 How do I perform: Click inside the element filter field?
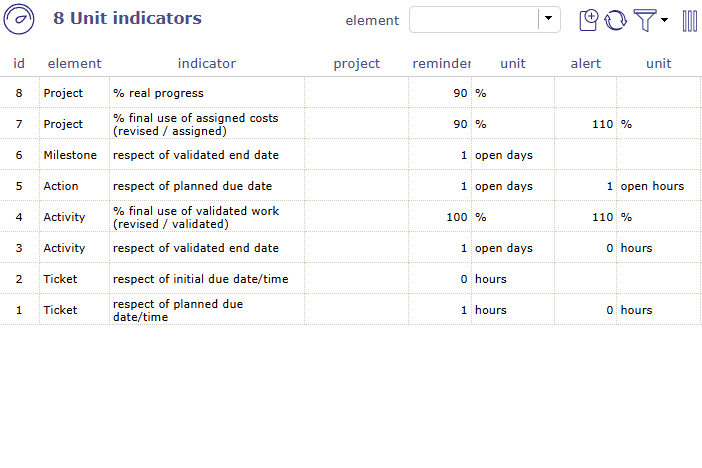tap(473, 20)
